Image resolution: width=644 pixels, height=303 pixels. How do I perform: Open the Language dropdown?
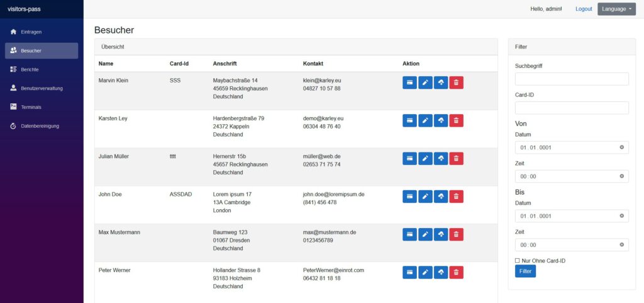[x=616, y=9]
